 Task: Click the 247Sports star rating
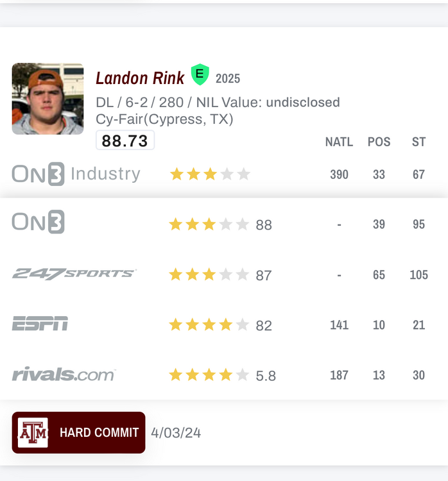(x=209, y=275)
